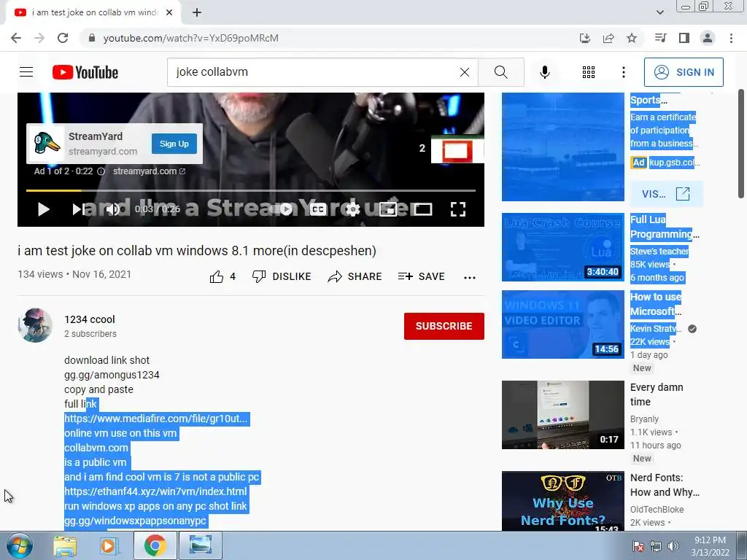Screen dimensions: 747x560
Task: Enable miniplayer mode
Action: 388,209
